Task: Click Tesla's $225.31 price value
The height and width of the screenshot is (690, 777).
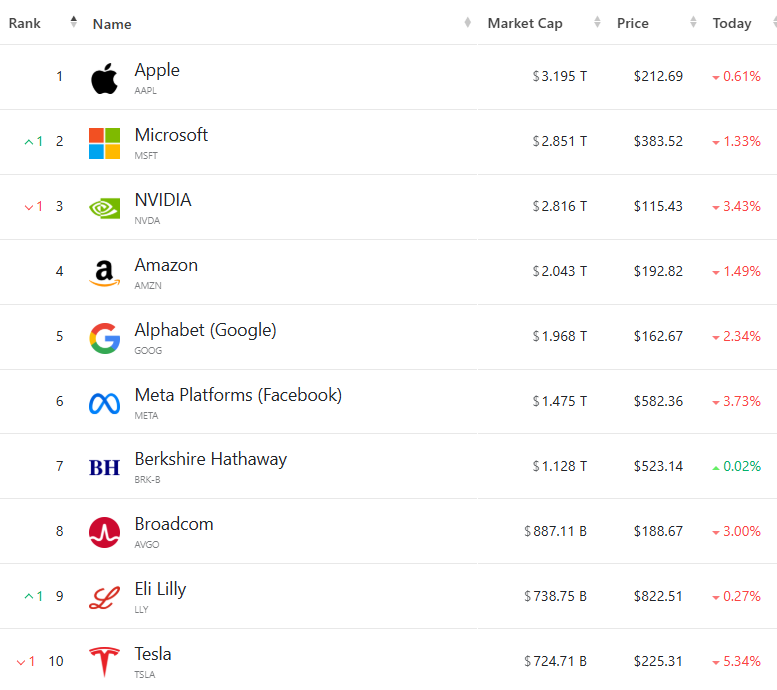Action: pos(658,661)
